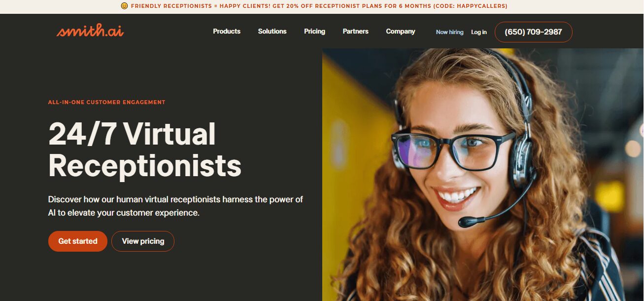This screenshot has height=301, width=644.
Task: Select Log in at the top
Action: 478,32
